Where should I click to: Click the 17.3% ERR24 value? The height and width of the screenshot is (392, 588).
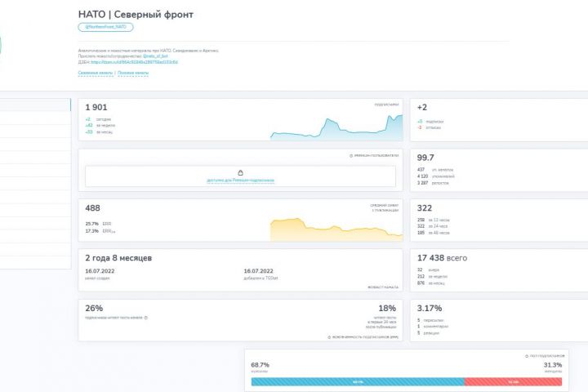point(91,231)
